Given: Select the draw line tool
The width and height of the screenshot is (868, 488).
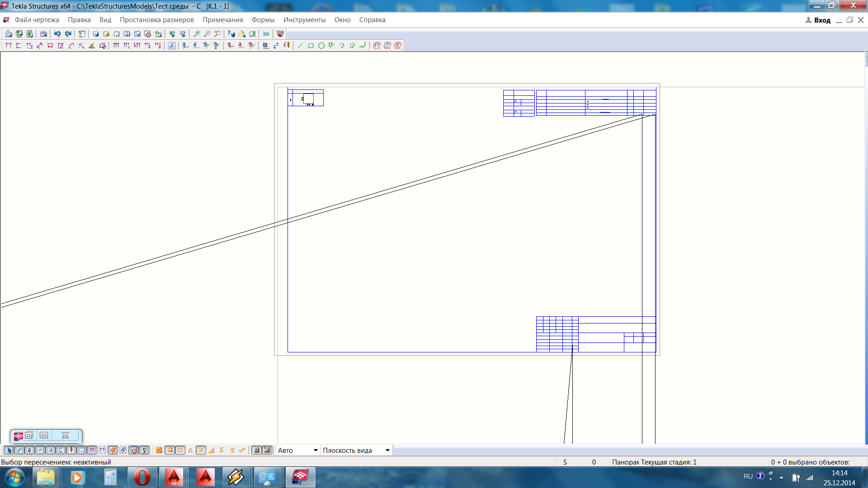Looking at the screenshot, I should (300, 46).
